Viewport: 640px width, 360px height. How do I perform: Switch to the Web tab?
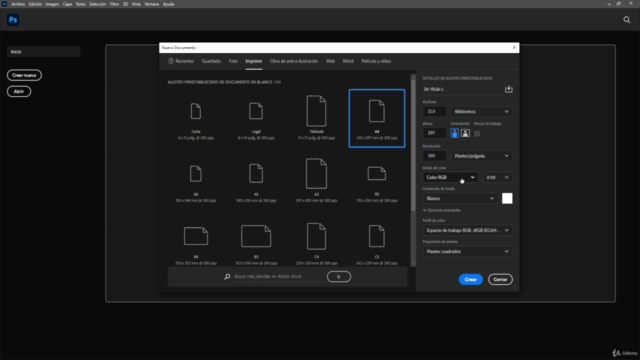[x=330, y=61]
